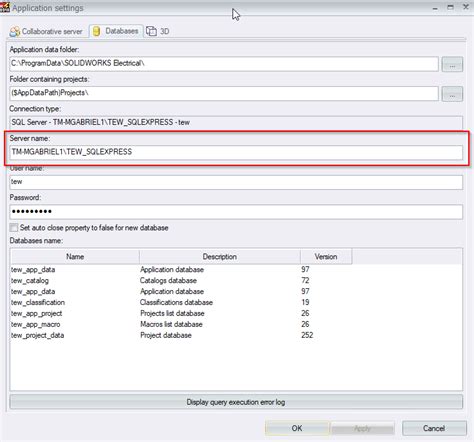Click the Application data folder path field
Screen dimensions: 474x442
click(x=224, y=64)
